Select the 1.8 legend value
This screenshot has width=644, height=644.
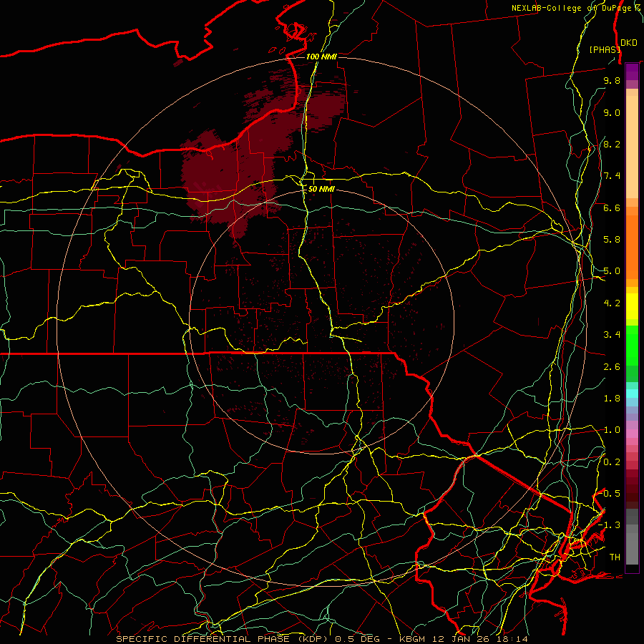[x=612, y=399]
